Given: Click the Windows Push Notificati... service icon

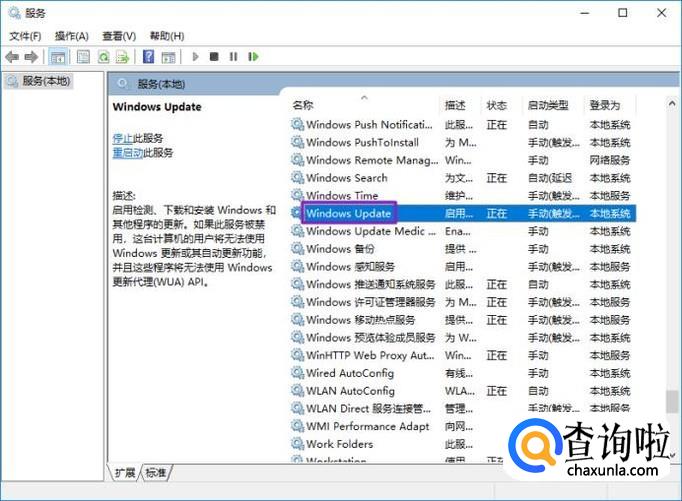Looking at the screenshot, I should (x=298, y=125).
